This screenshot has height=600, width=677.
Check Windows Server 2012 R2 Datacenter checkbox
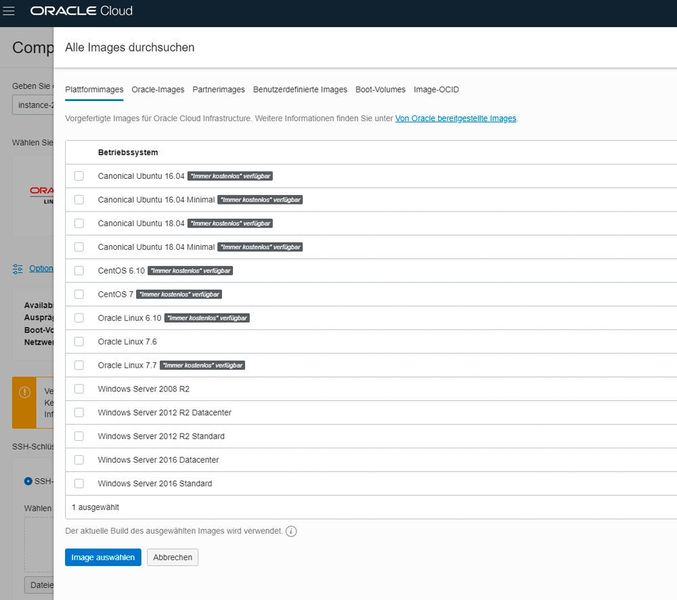point(79,413)
